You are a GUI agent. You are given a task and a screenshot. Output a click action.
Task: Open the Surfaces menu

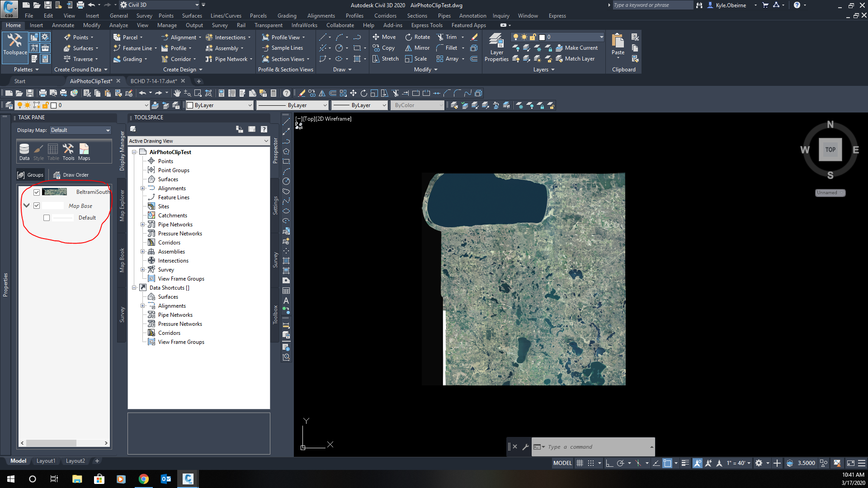point(192,15)
